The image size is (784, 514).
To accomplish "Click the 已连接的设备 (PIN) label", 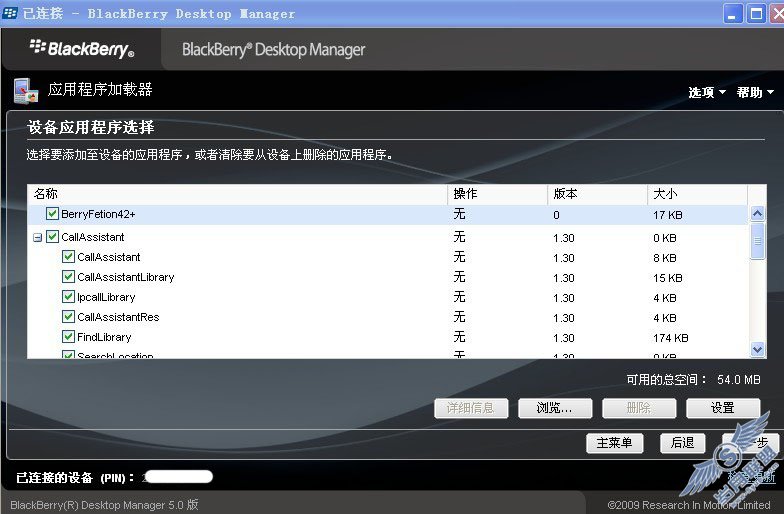I will (x=75, y=478).
